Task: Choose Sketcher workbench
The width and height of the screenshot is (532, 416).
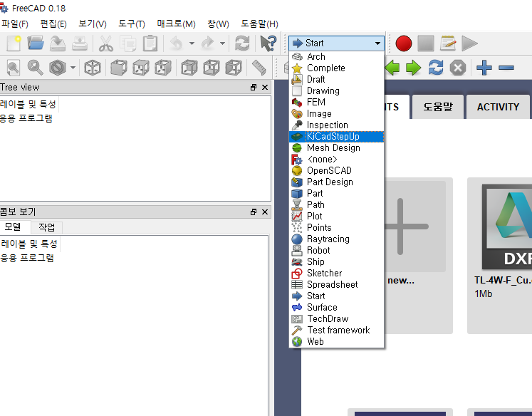Action: (x=336, y=273)
